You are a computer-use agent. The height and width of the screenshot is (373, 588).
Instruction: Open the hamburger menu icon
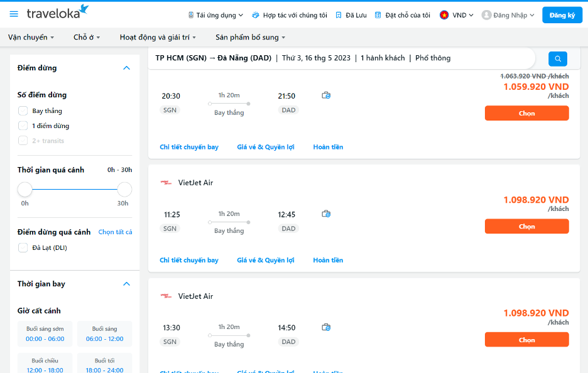pyautogui.click(x=14, y=14)
